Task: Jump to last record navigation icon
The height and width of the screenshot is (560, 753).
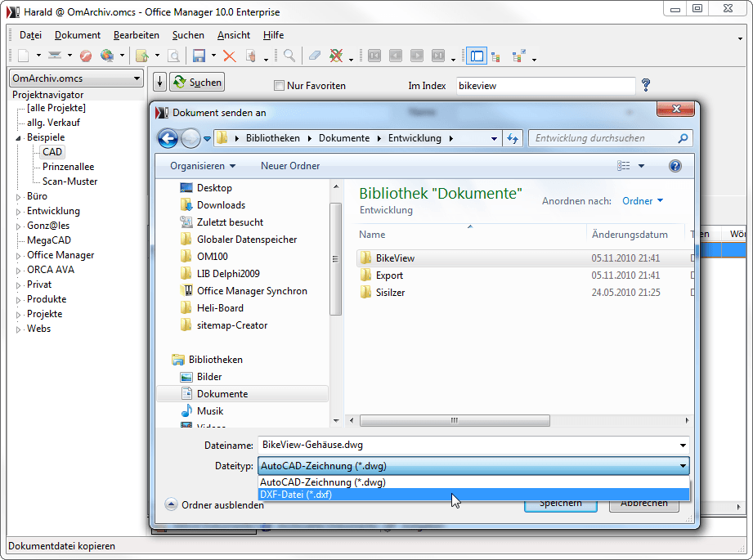Action: pyautogui.click(x=438, y=56)
